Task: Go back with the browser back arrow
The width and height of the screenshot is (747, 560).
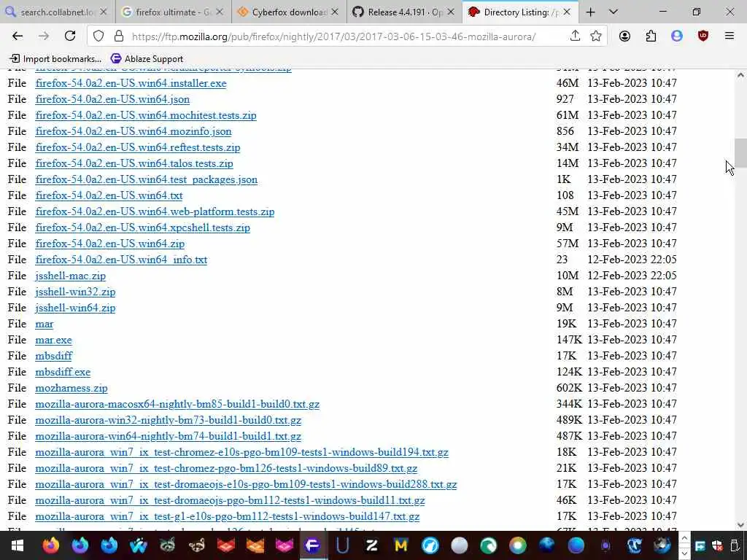Action: tap(18, 36)
